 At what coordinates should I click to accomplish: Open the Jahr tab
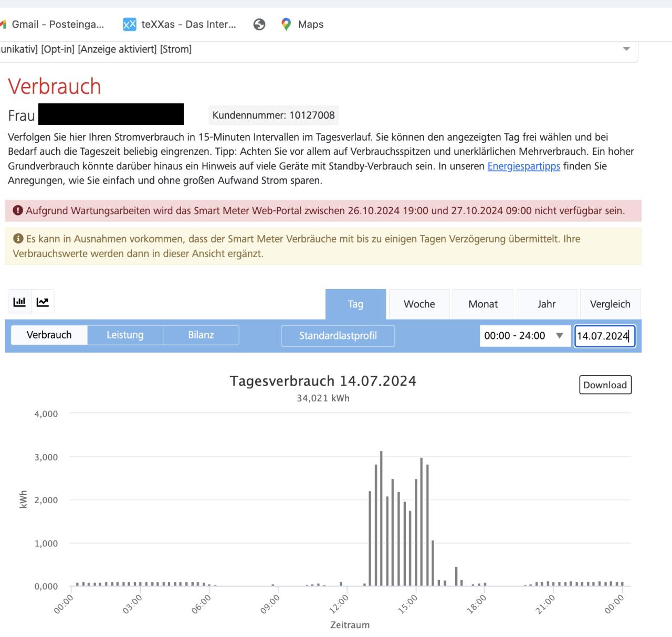tap(547, 304)
